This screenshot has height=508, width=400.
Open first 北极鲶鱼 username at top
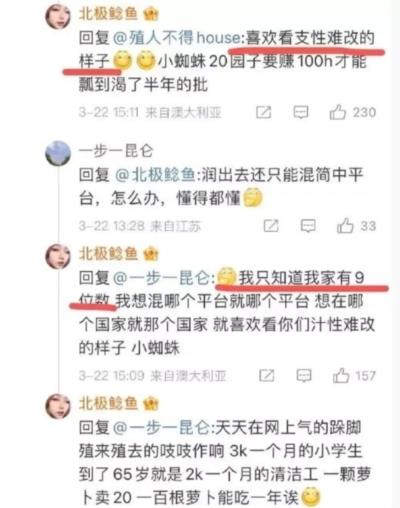108,13
